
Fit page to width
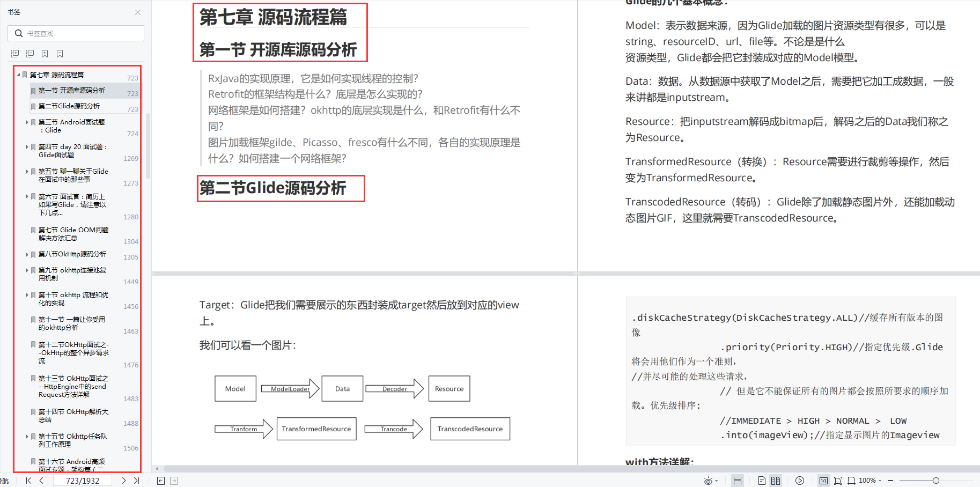(851, 481)
